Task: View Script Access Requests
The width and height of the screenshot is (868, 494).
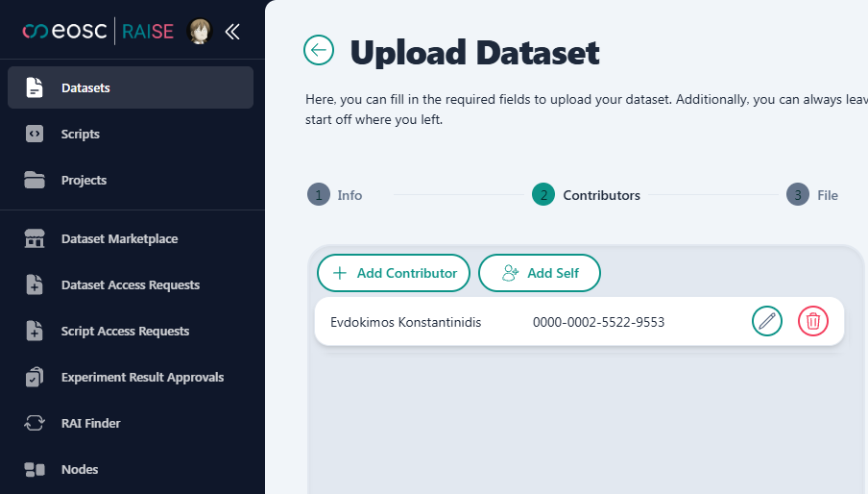Action: tap(125, 331)
